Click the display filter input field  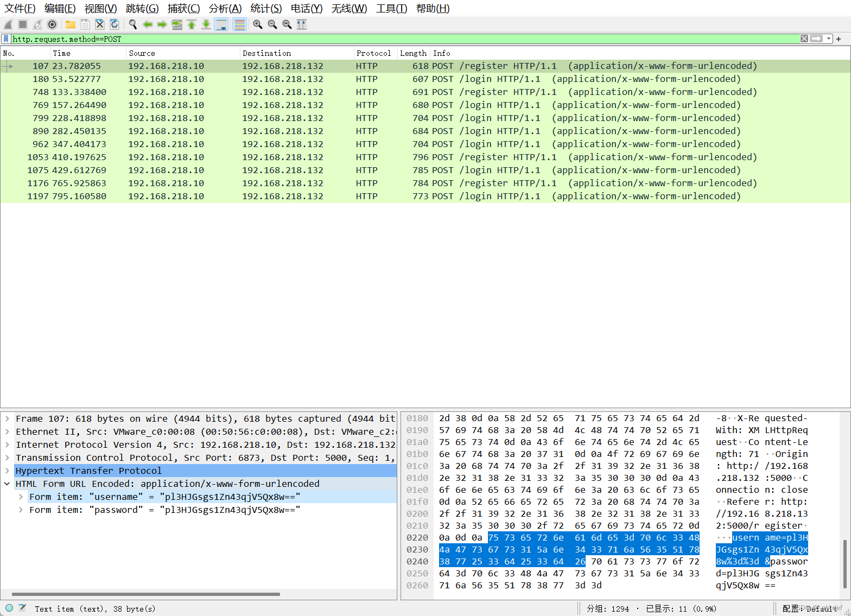[x=405, y=39]
